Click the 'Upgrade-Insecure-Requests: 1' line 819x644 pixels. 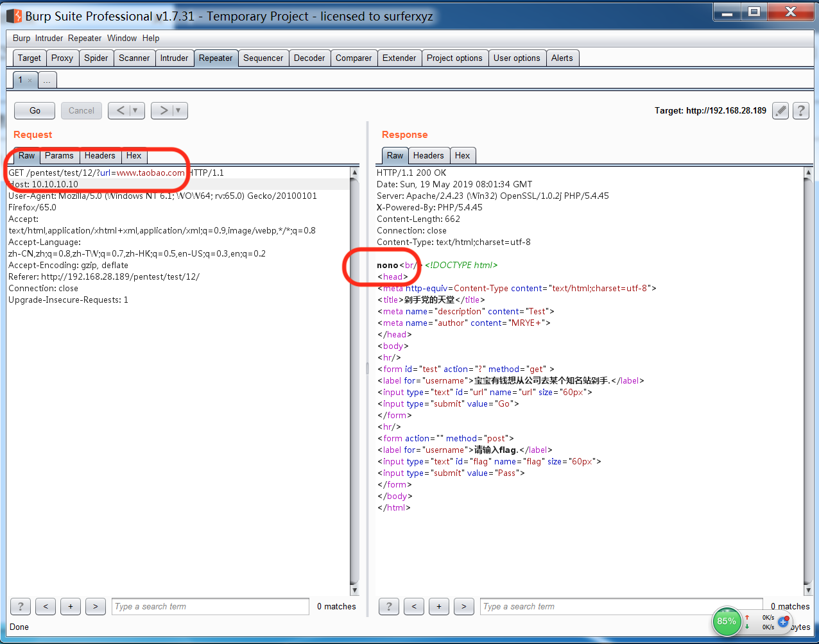pos(68,300)
